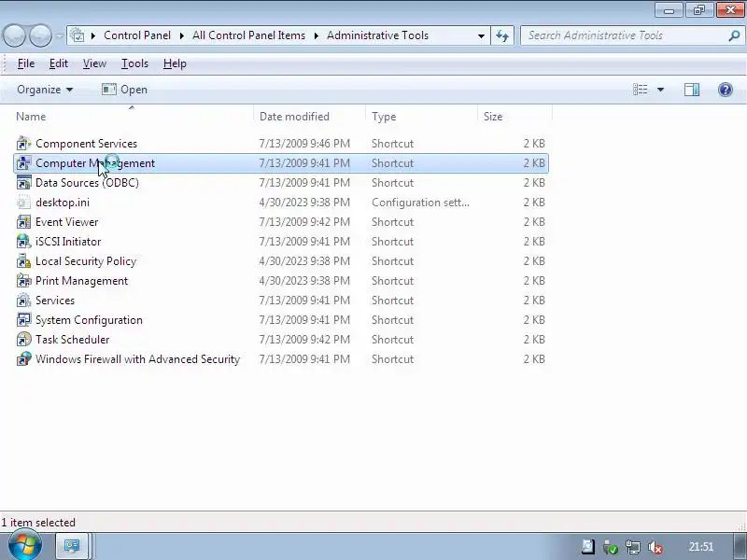The width and height of the screenshot is (747, 560).
Task: Navigate to All Control Panel Items breadcrumb
Action: click(x=248, y=35)
